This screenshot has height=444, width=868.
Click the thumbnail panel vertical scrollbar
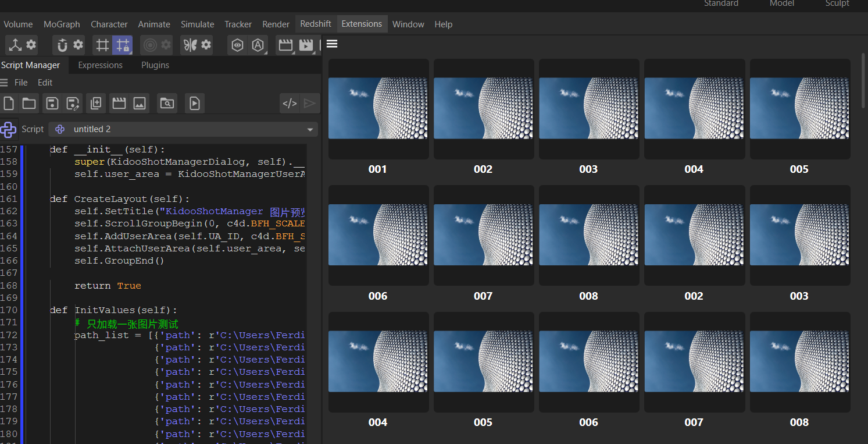click(864, 81)
